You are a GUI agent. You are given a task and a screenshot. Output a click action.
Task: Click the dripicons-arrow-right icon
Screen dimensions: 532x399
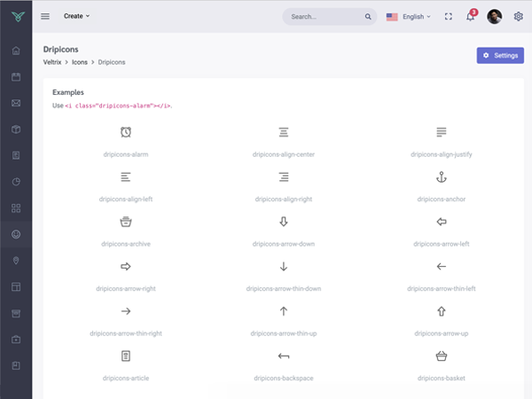126,266
